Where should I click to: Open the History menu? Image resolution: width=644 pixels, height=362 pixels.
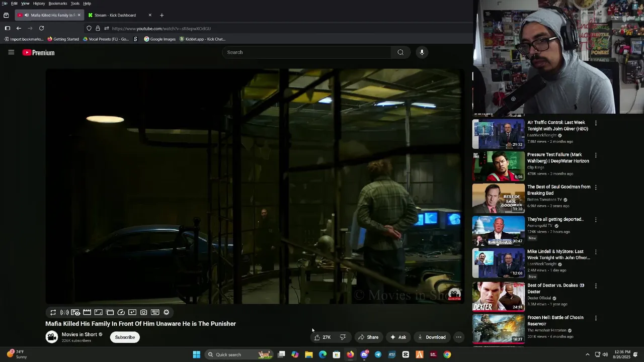click(39, 4)
